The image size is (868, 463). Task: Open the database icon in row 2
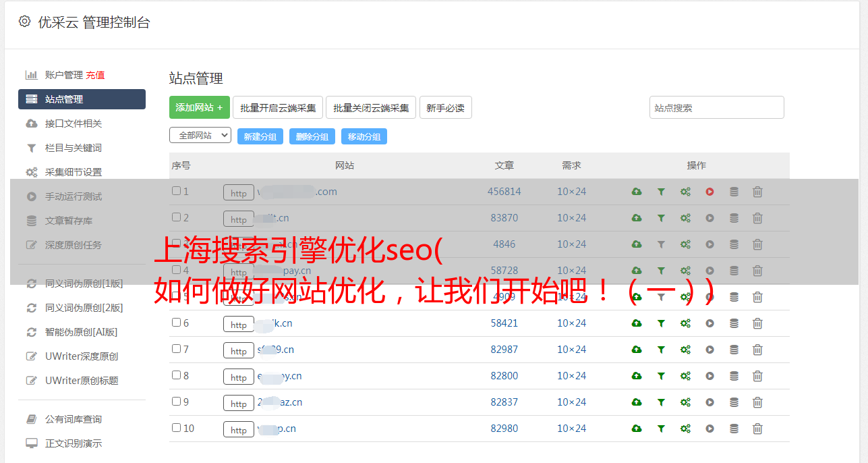pyautogui.click(x=734, y=218)
